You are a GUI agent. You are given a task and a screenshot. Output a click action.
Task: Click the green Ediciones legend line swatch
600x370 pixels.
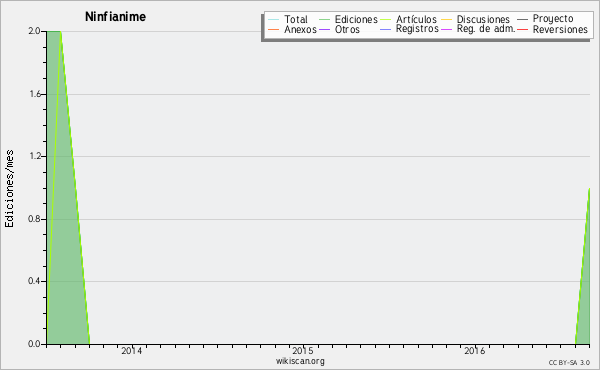(324, 20)
